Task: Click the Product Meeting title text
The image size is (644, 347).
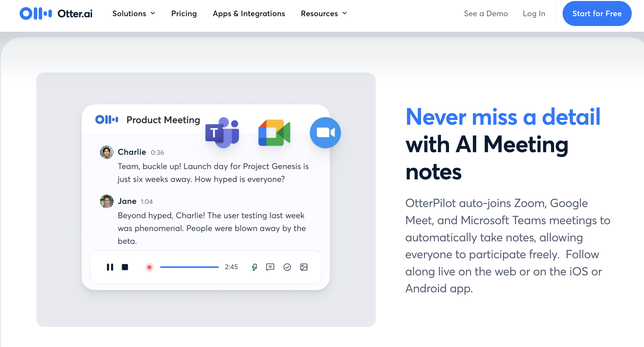Action: (163, 120)
